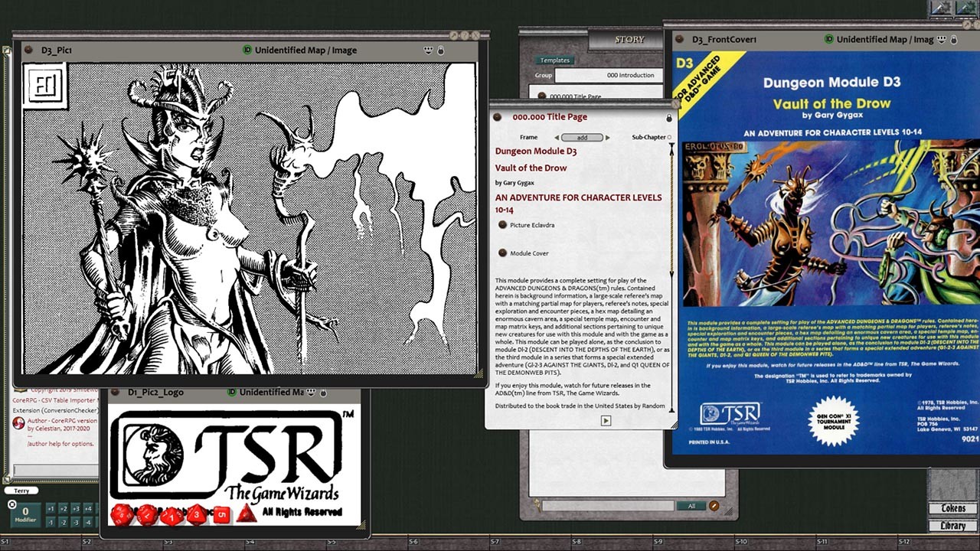This screenshot has height=551, width=980.
Task: Roll the red d6 die
Action: 221,514
